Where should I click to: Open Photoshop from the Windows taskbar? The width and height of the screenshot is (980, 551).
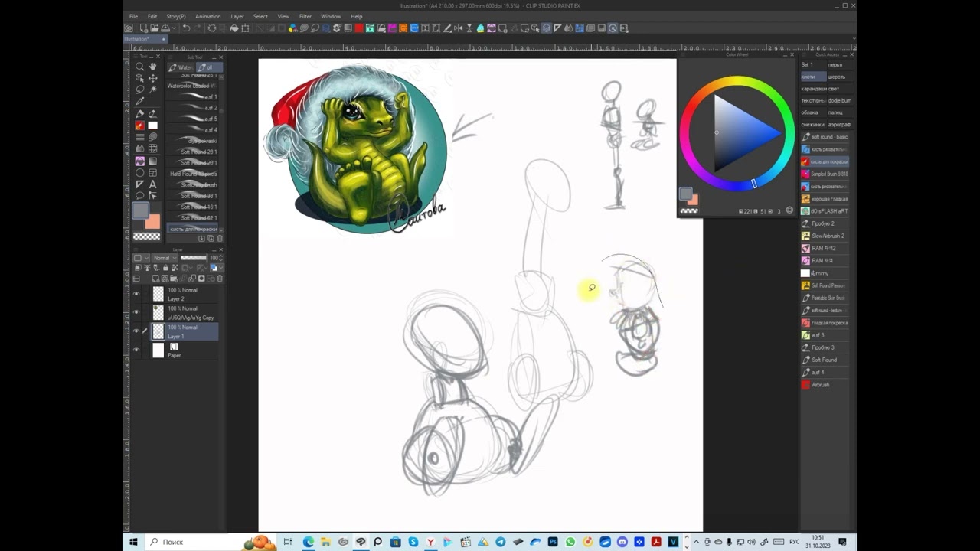[553, 542]
